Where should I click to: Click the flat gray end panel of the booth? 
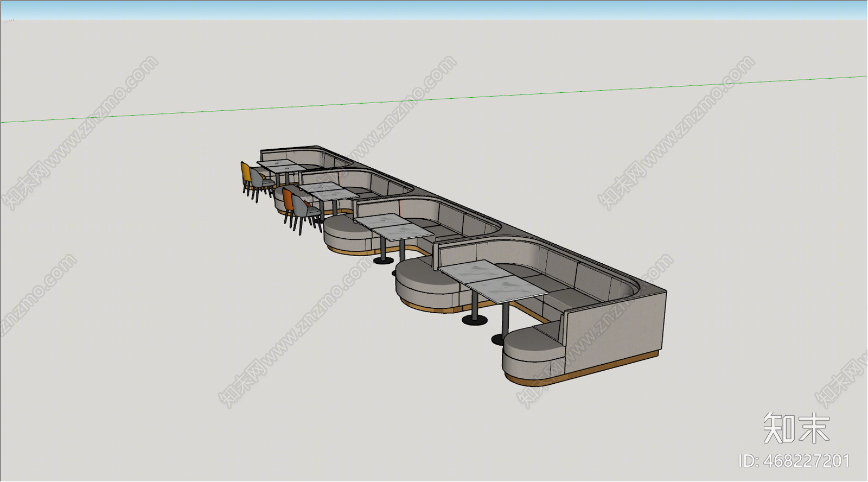[615, 333]
